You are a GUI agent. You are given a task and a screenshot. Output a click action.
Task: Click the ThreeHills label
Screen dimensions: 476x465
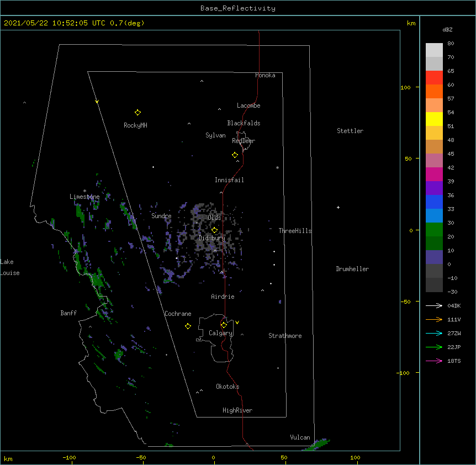click(295, 231)
